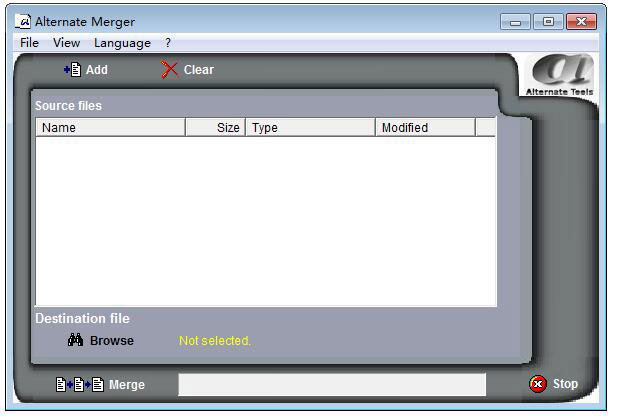Image resolution: width=618 pixels, height=417 pixels.
Task: Click the red X Clear icon
Action: click(x=169, y=70)
